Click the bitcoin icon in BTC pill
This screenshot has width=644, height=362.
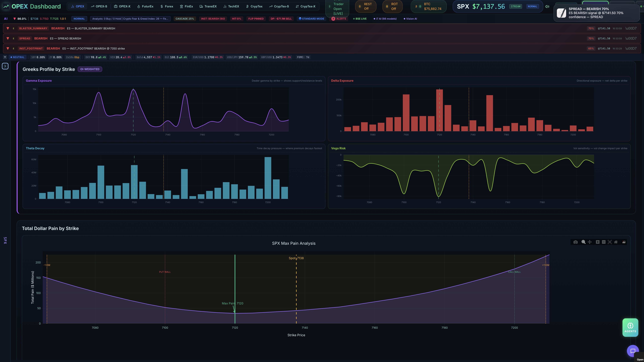click(x=416, y=7)
